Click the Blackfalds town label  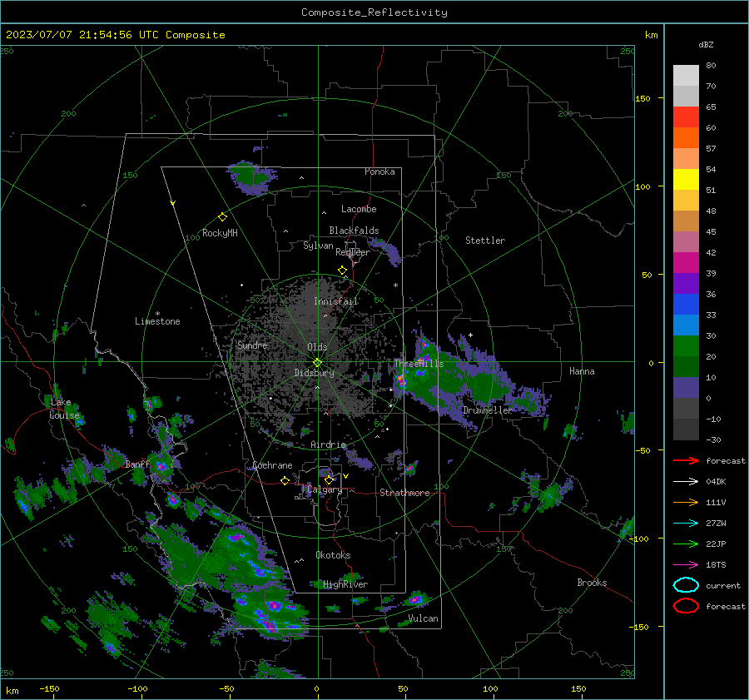coord(354,231)
